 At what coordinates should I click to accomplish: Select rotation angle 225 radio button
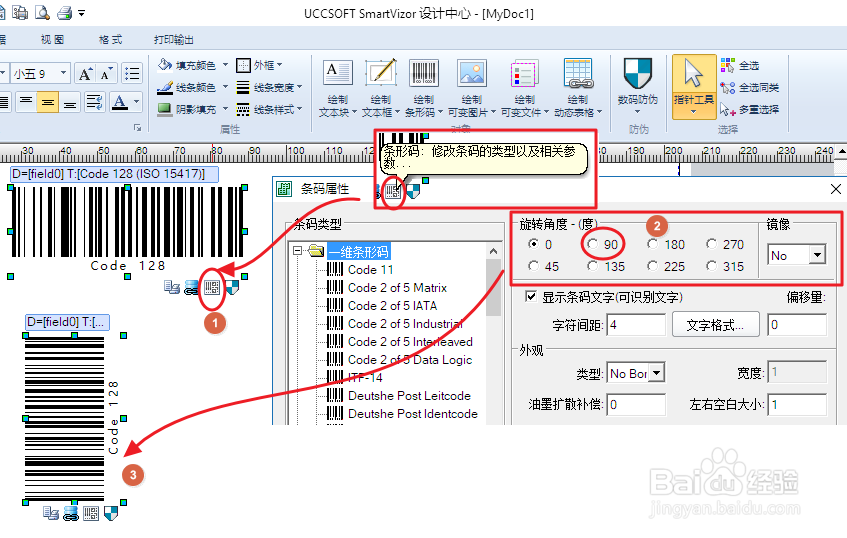click(x=653, y=266)
